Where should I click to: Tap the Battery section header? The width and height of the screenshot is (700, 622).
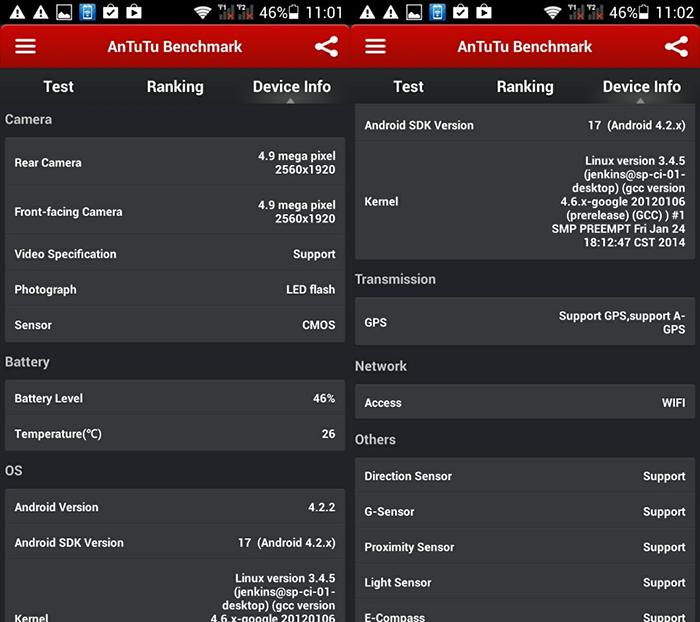coord(27,362)
